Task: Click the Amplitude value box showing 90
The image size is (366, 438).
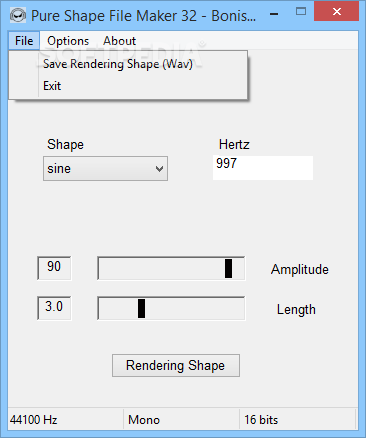Action: [54, 268]
